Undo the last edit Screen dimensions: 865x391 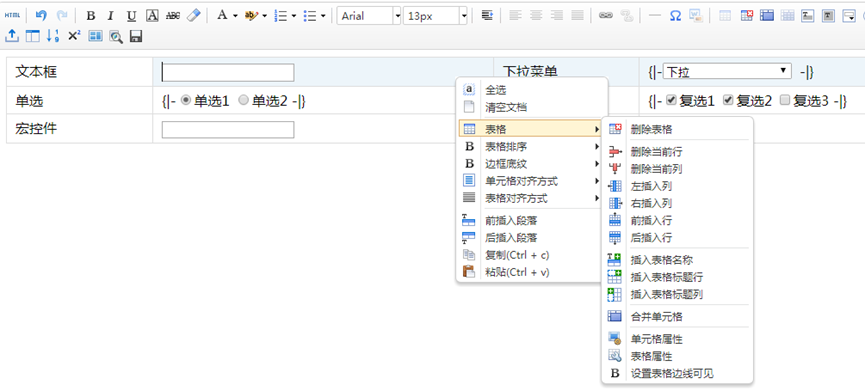coord(41,15)
